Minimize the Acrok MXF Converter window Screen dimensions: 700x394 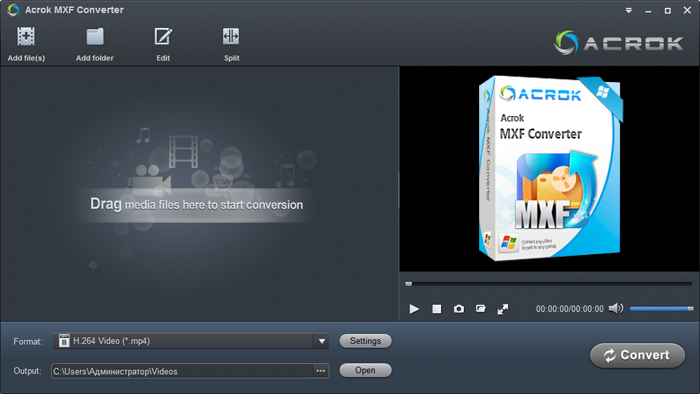coord(648,11)
